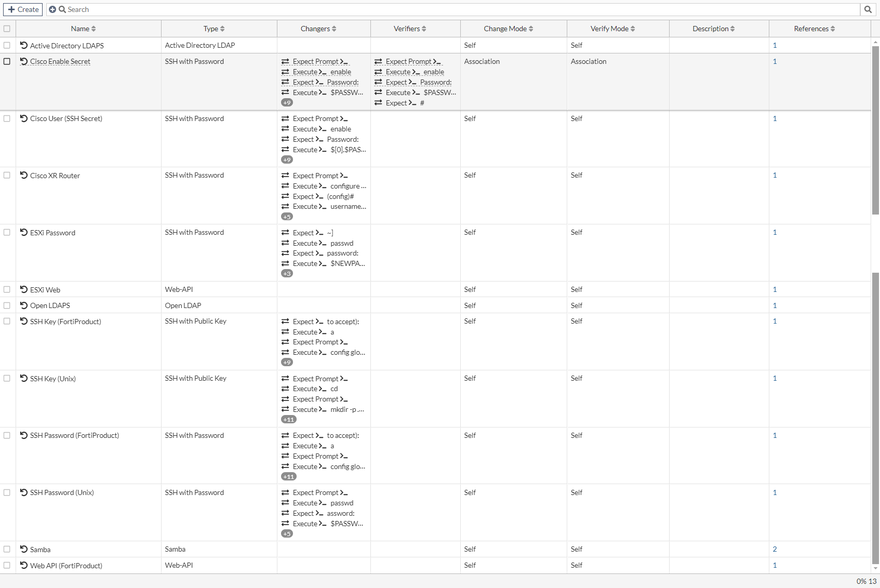Click the history icon beside ESXi Password
The width and height of the screenshot is (880, 588).
point(24,233)
